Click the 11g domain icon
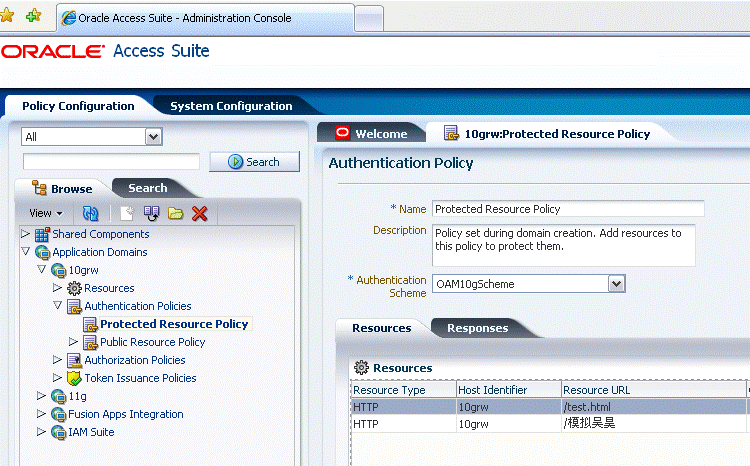750x466 pixels. click(x=58, y=396)
